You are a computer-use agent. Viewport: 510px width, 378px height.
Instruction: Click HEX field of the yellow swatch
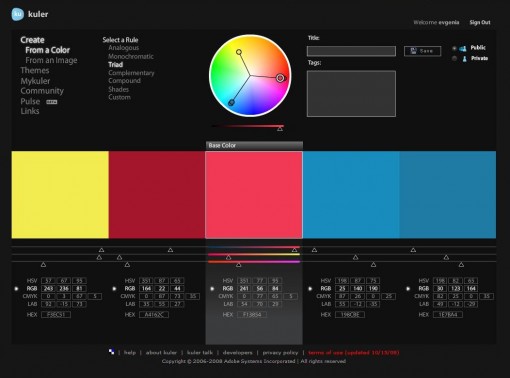pos(56,315)
